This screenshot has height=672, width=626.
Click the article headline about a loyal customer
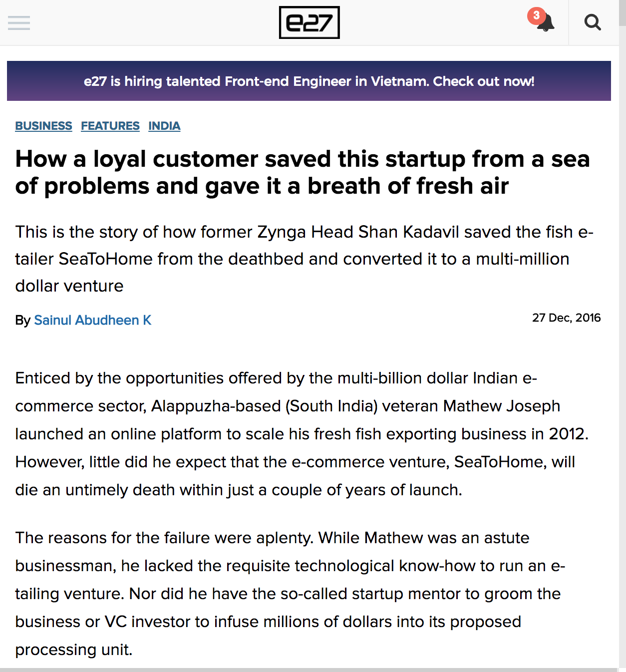coord(303,172)
